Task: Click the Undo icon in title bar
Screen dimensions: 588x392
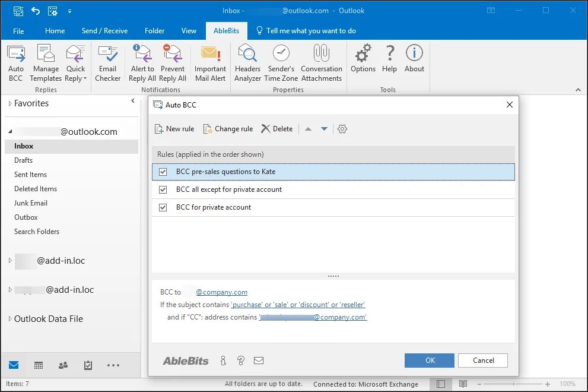Action: (x=36, y=11)
